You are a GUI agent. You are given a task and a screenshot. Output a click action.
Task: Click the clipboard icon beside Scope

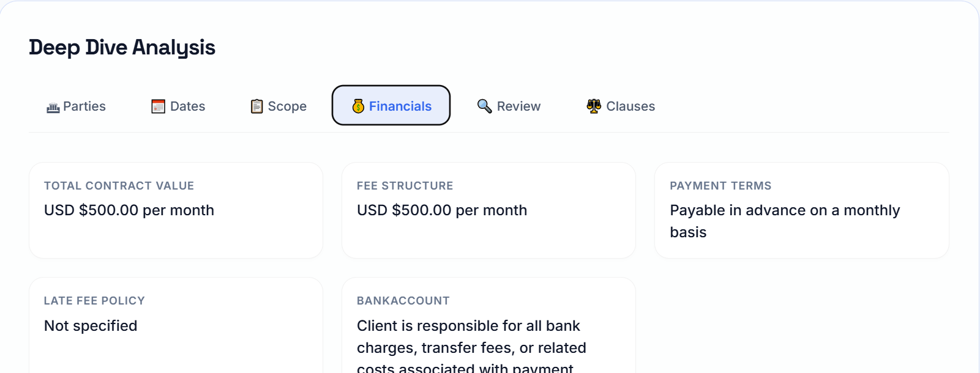coord(257,106)
